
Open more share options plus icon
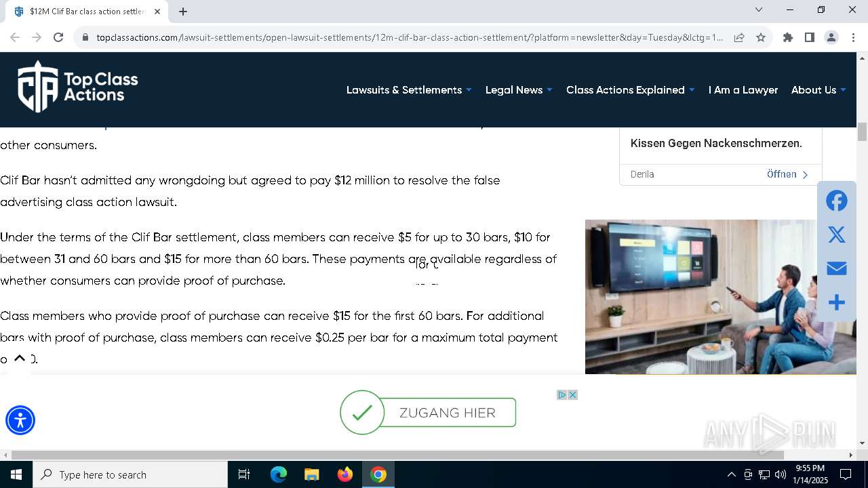coord(837,302)
